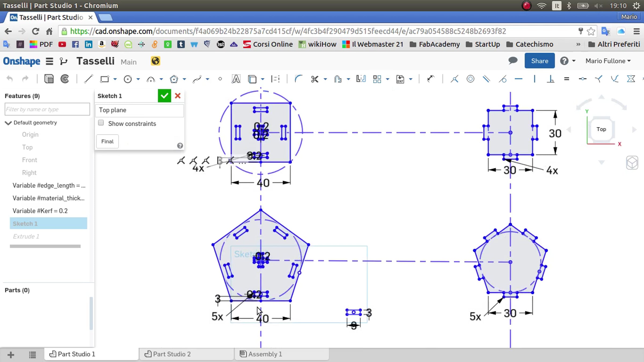Apply the Equal constraint
The image size is (644, 362).
566,79
